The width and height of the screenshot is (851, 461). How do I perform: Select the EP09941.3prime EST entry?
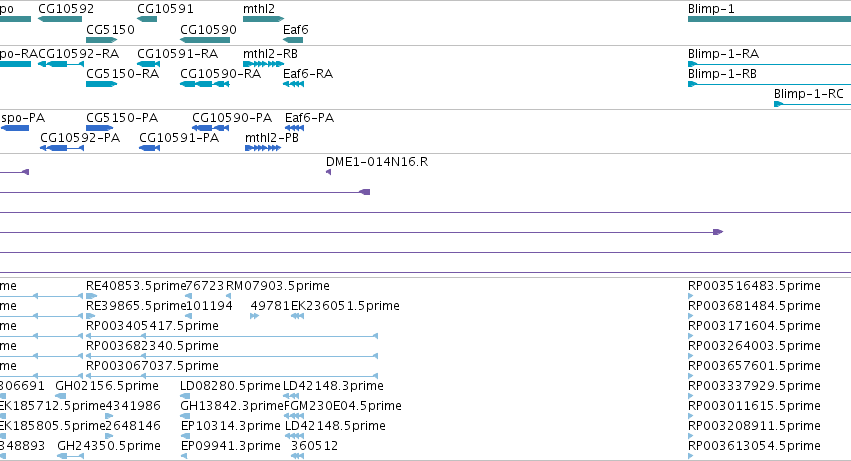pyautogui.click(x=230, y=446)
